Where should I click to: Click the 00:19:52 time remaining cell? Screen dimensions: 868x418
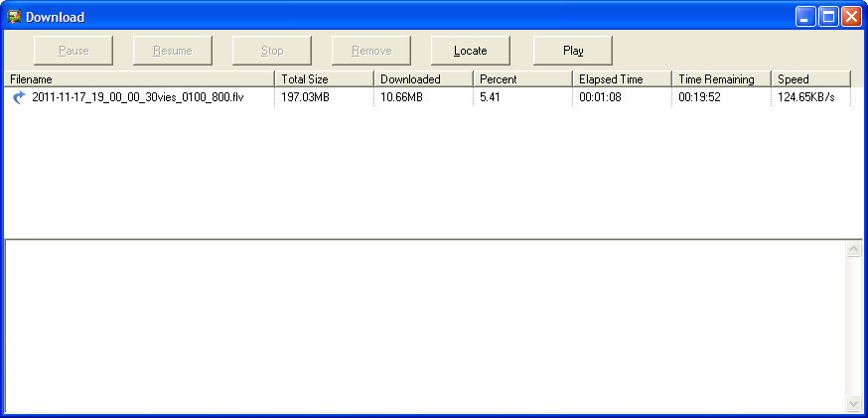click(x=700, y=98)
